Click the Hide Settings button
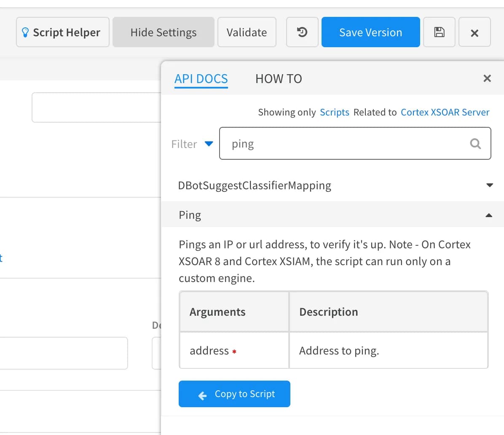Image resolution: width=504 pixels, height=435 pixels. 163,32
